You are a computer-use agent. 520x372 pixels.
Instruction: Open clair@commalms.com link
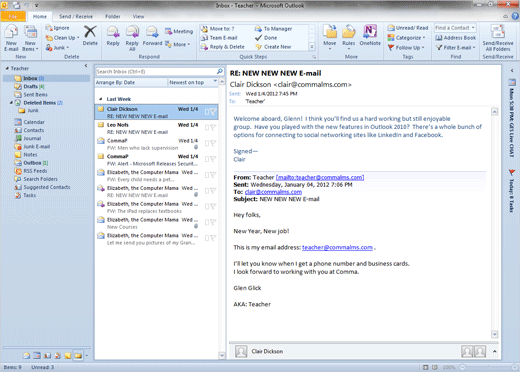tap(273, 192)
